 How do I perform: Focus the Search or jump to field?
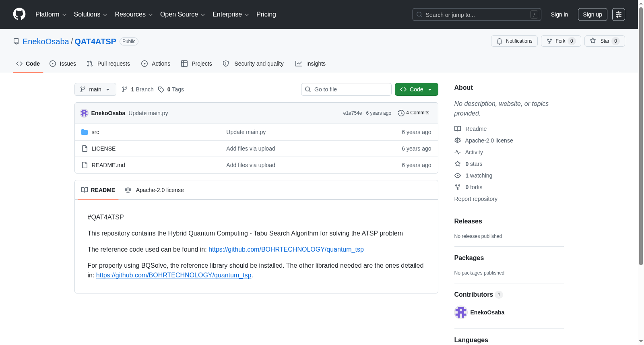point(477,14)
